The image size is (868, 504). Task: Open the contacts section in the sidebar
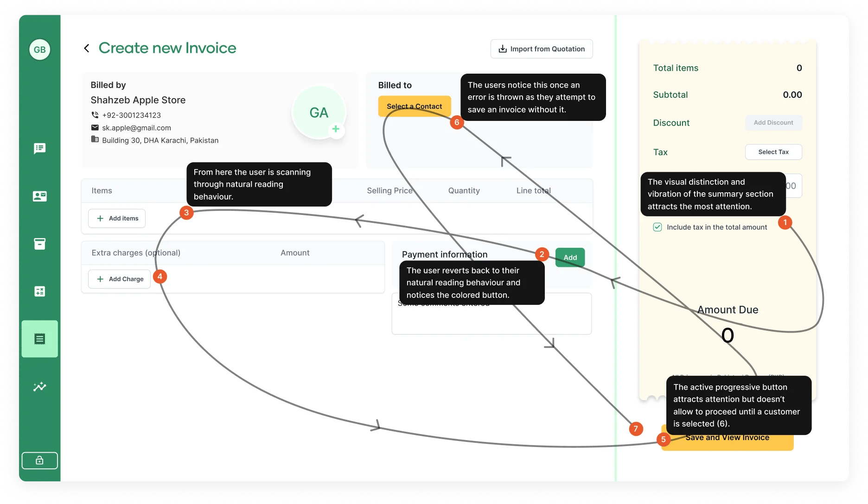pyautogui.click(x=39, y=196)
